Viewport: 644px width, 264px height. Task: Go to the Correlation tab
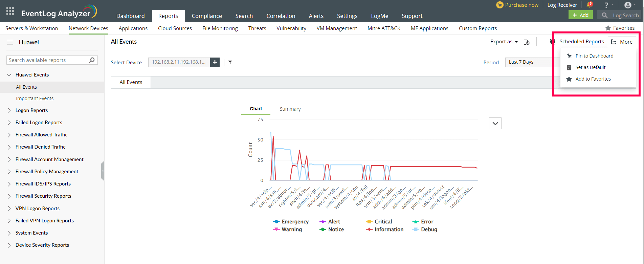[x=281, y=16]
